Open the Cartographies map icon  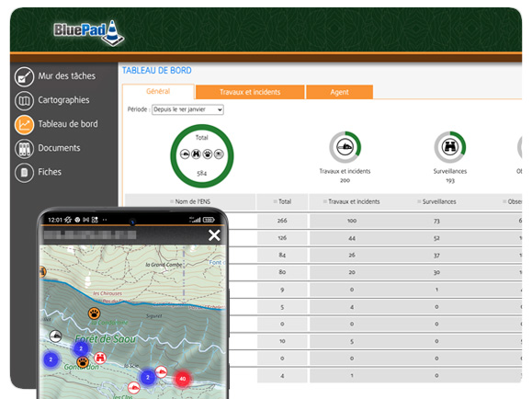(x=24, y=101)
